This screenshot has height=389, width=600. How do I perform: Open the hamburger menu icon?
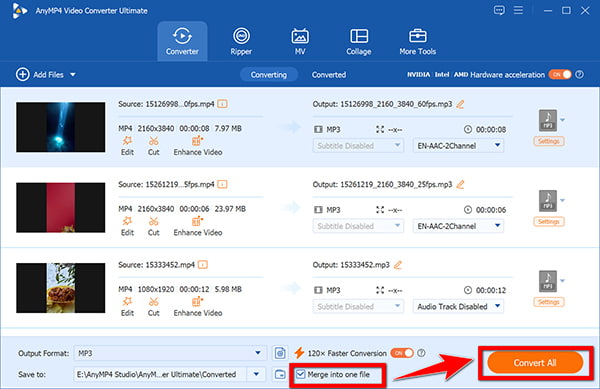pyautogui.click(x=518, y=10)
